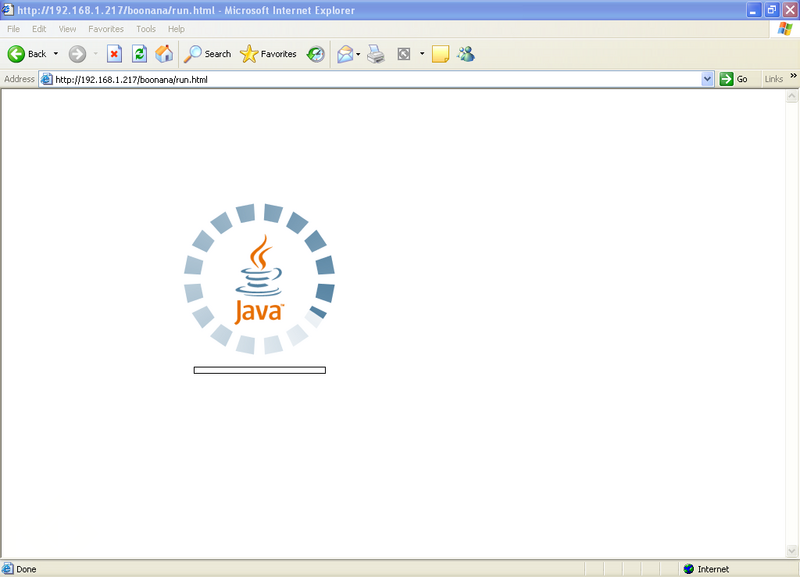This screenshot has height=577, width=800.
Task: Refresh the page with the green arrows icon
Action: click(139, 54)
